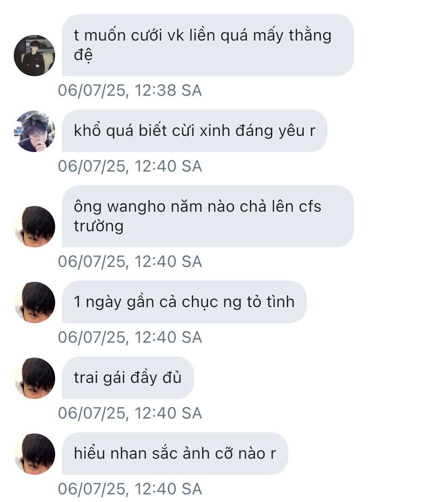The width and height of the screenshot is (448, 502).
Task: Tap timestamp below "trai gái đầy đủ"
Action: [130, 414]
